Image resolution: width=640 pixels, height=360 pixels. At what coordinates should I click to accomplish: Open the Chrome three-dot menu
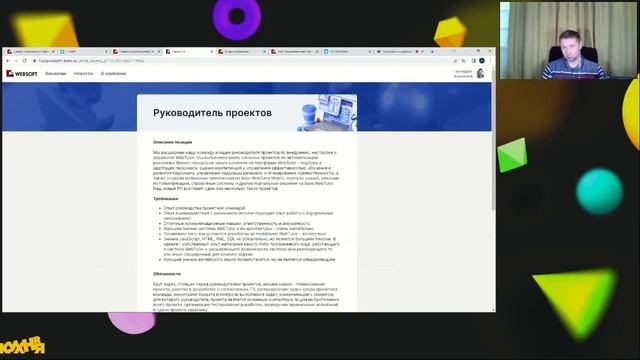tap(491, 61)
